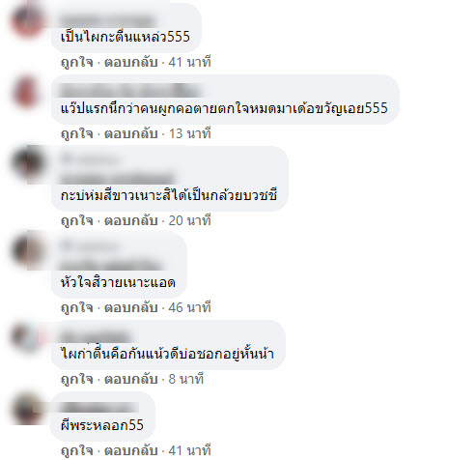
Task: Reply to the comment ending with แหล่ว555
Action: tap(131, 62)
